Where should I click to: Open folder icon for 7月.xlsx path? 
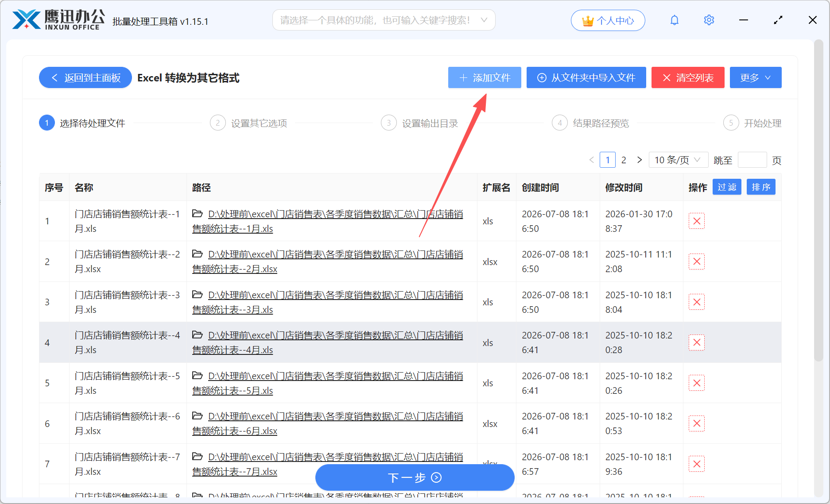coord(198,457)
